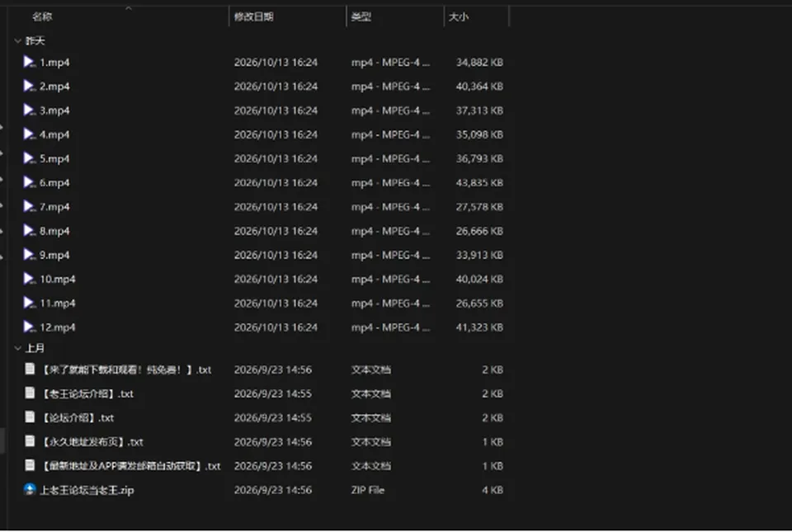This screenshot has height=532, width=792.
Task: Select the 上月 group header label
Action: [x=35, y=348]
